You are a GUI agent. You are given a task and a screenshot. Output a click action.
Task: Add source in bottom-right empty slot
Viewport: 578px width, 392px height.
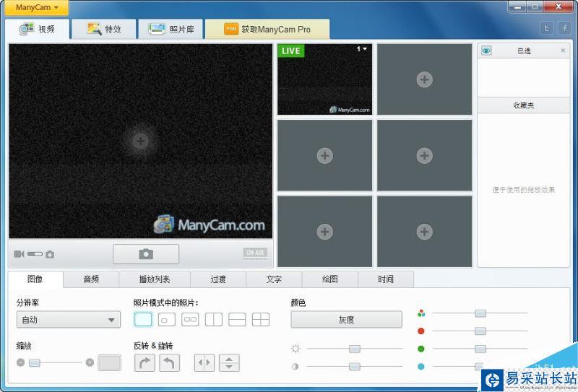tap(424, 232)
